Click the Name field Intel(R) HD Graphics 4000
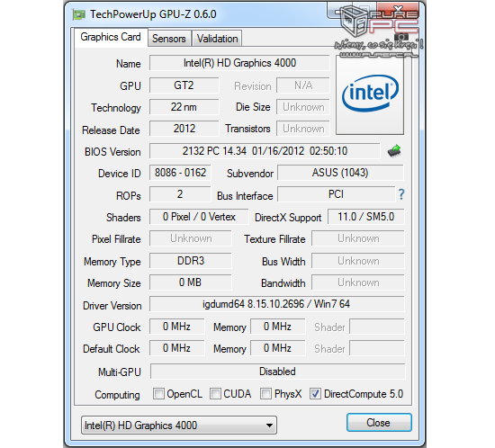The image size is (495, 448). click(x=239, y=63)
